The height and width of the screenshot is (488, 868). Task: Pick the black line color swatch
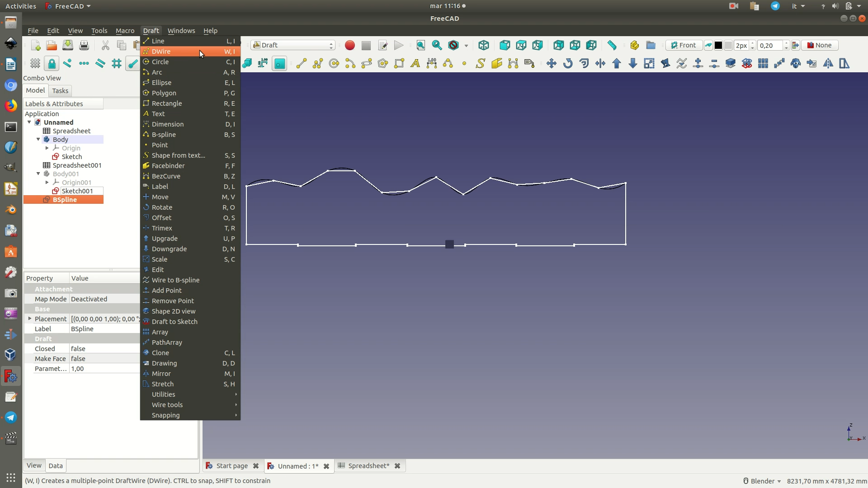click(718, 45)
